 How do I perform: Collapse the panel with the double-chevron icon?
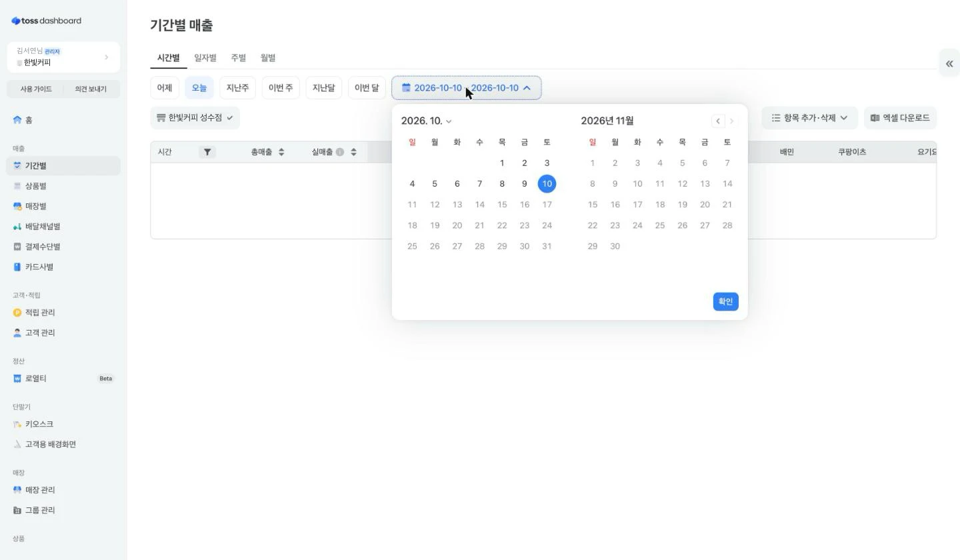[949, 64]
